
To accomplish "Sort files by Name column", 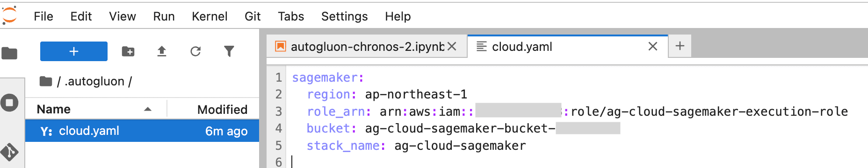I will point(96,109).
